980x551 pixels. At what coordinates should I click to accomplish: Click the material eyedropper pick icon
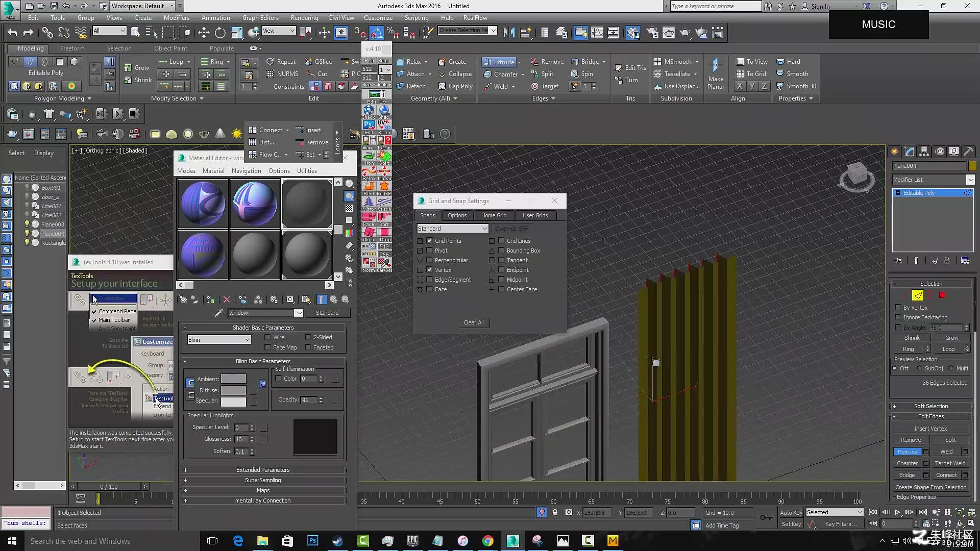click(x=219, y=313)
